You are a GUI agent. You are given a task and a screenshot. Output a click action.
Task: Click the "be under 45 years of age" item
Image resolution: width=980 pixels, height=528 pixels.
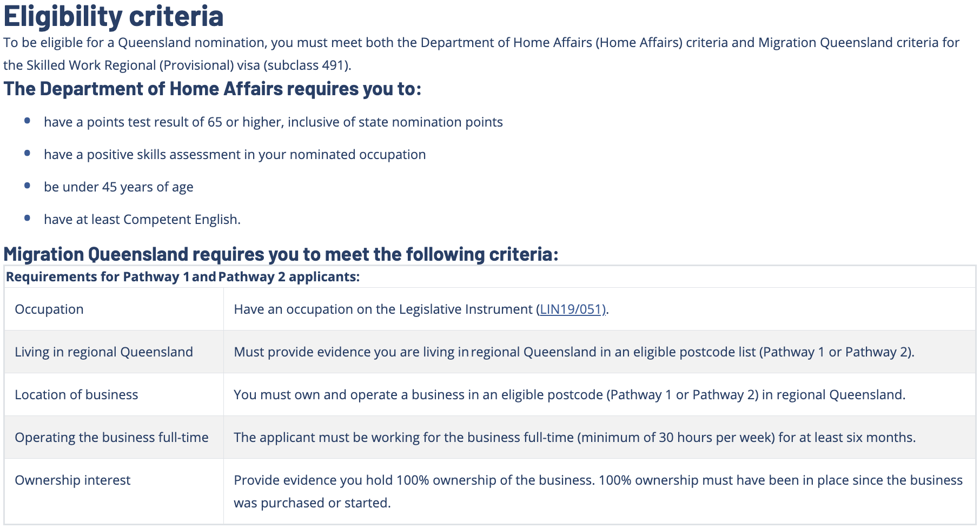[x=118, y=187]
